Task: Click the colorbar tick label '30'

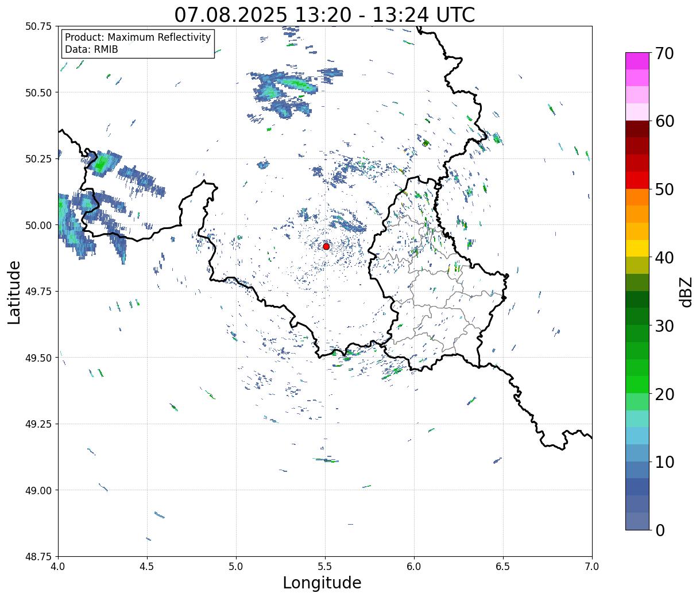Action: (x=664, y=325)
